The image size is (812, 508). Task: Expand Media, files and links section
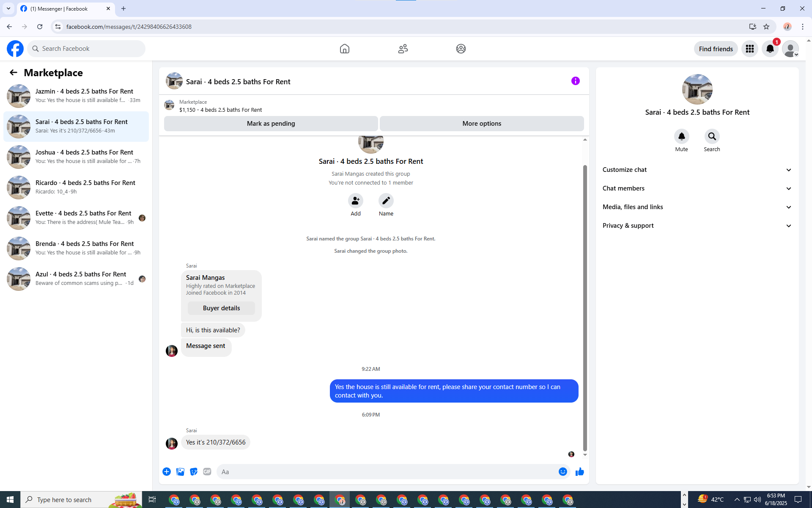(697, 207)
